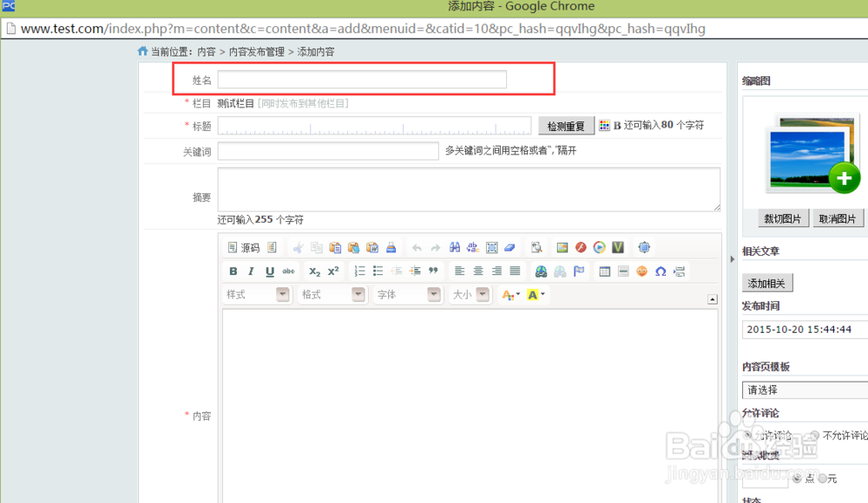The width and height of the screenshot is (868, 503).
Task: Click the Increase Indent icon
Action: (x=415, y=271)
